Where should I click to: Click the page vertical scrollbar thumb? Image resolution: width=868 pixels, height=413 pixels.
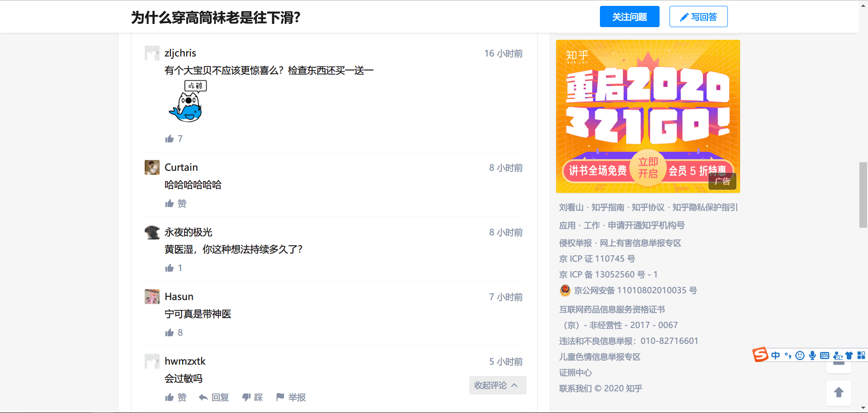(863, 195)
